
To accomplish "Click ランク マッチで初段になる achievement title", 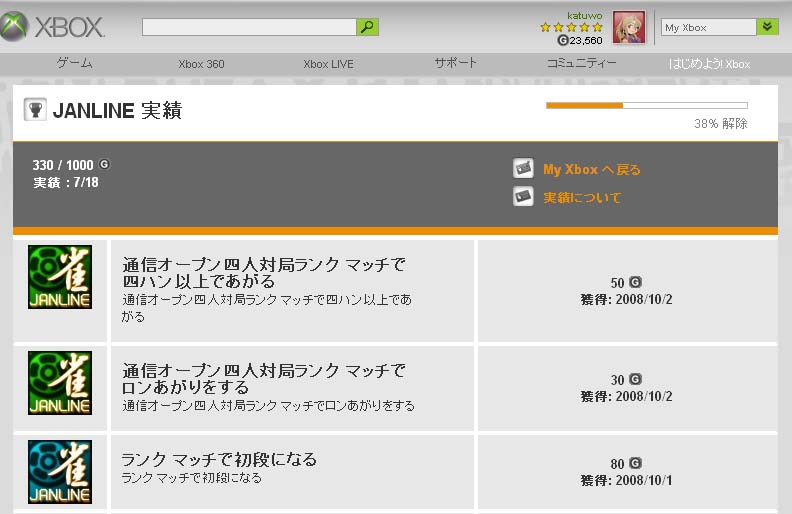I will 219,459.
